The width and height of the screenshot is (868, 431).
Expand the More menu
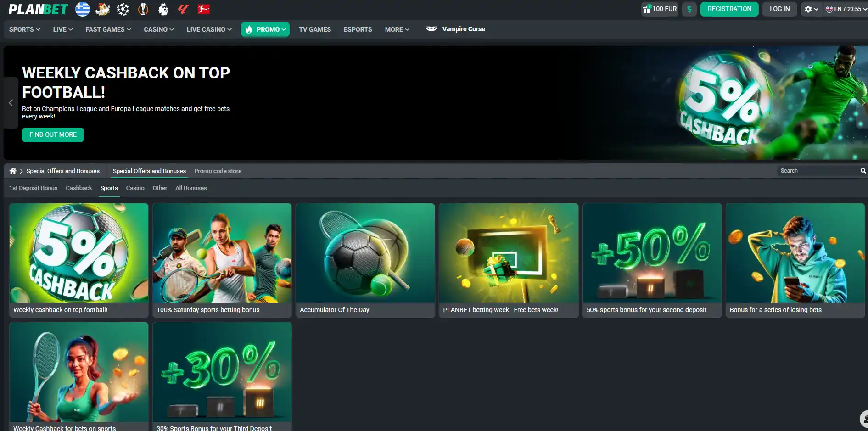click(x=397, y=29)
